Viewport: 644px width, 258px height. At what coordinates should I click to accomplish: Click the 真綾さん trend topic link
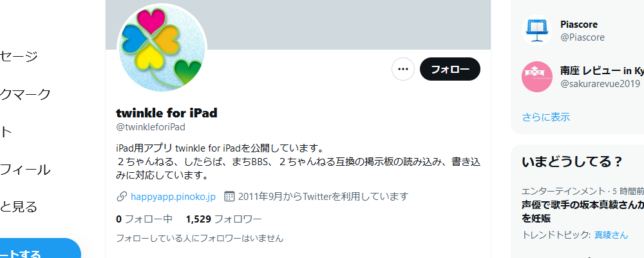[611, 235]
